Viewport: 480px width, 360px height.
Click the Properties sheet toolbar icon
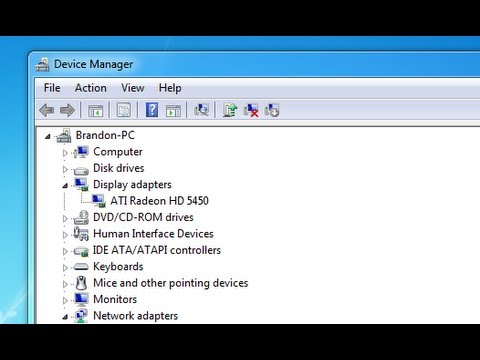coord(124,110)
